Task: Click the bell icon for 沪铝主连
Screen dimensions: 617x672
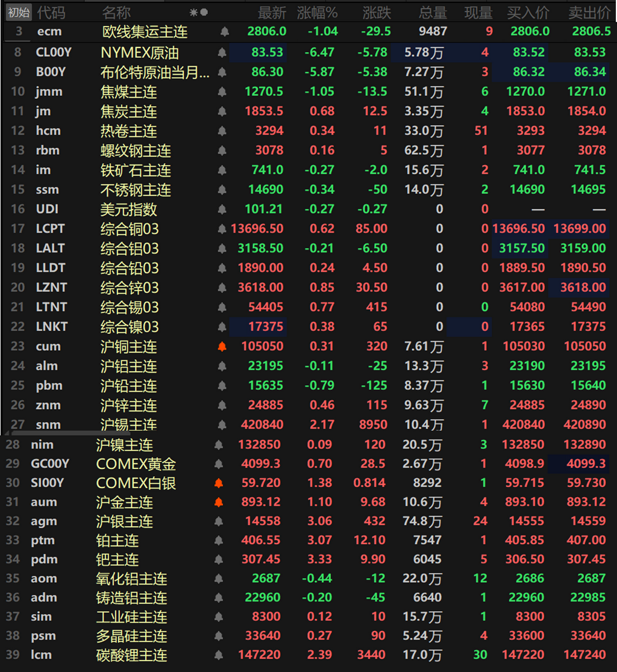Action: [x=222, y=366]
